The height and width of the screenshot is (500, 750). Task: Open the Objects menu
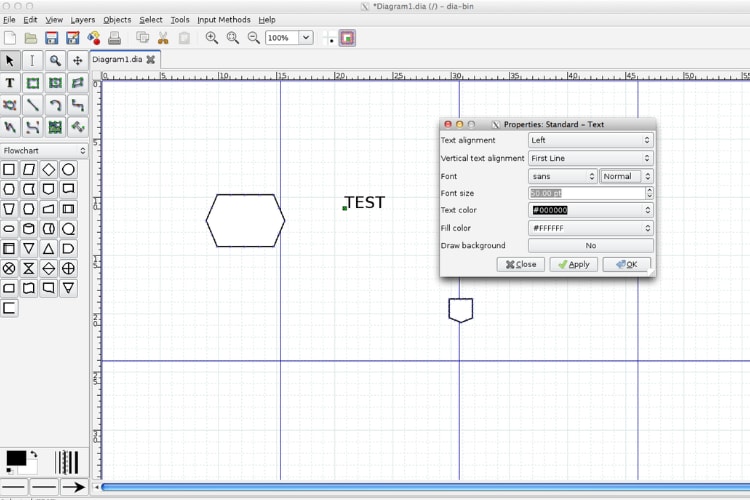pos(117,20)
